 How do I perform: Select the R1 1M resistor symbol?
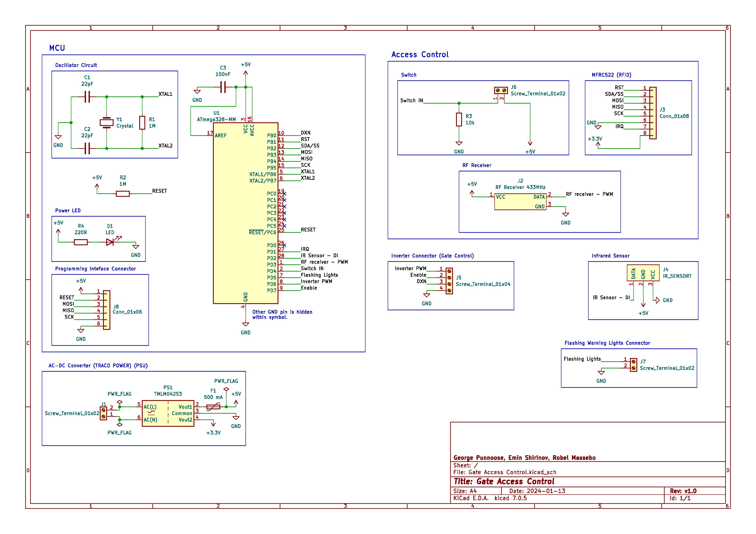pyautogui.click(x=142, y=123)
